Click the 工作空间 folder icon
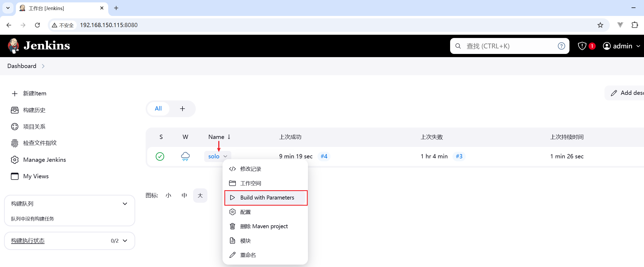This screenshot has width=644, height=267. (233, 183)
